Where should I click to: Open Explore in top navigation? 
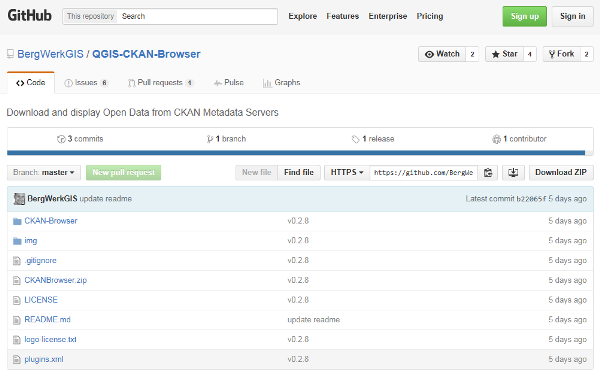[x=303, y=16]
